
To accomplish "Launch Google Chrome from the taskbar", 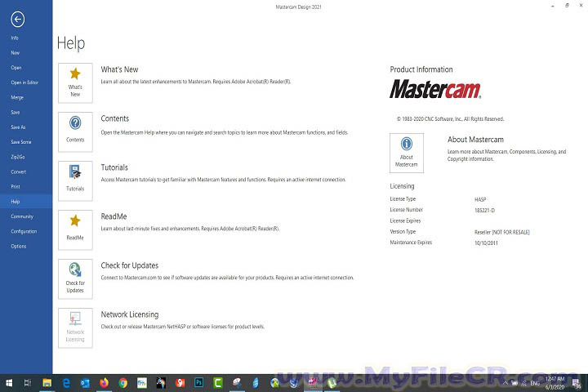I will pyautogui.click(x=123, y=383).
